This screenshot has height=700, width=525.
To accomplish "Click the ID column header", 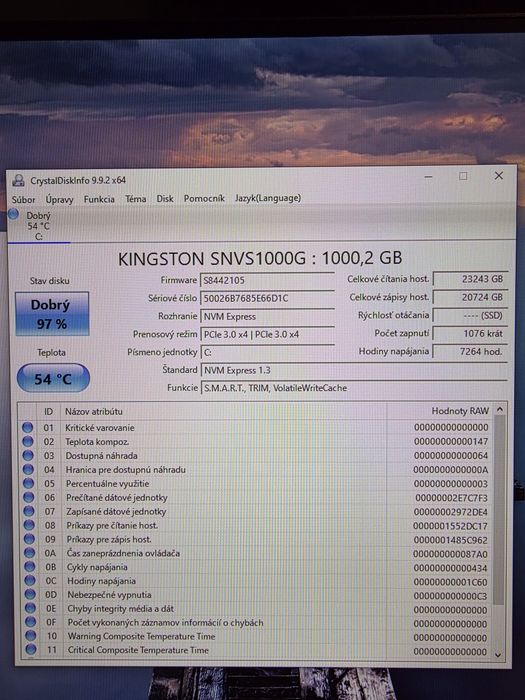I will (48, 412).
